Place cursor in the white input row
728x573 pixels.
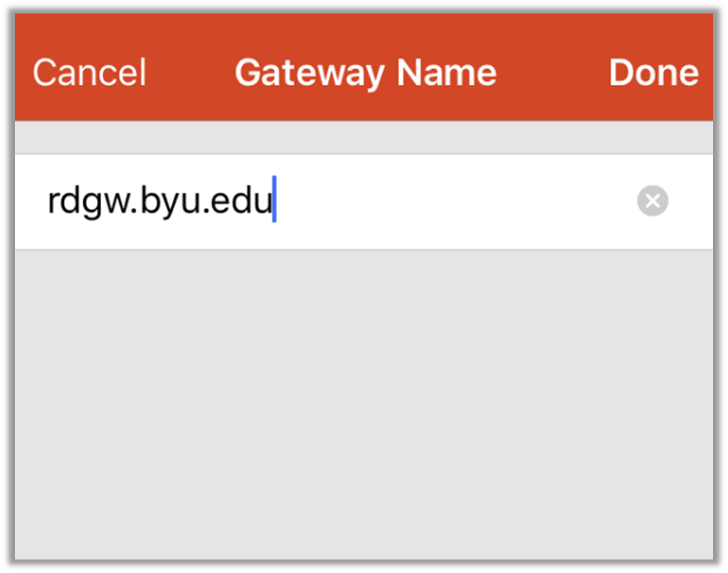tap(375, 201)
